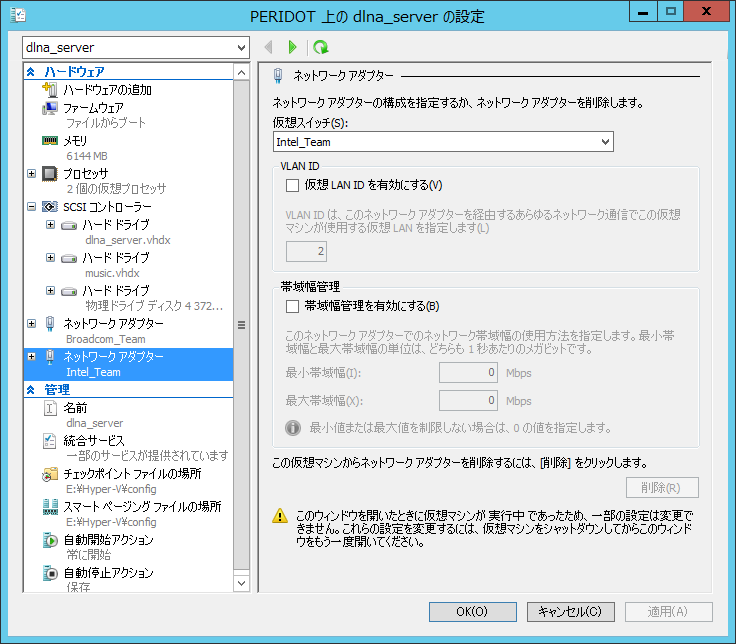Click the physical drive disk 4 icon
Viewport: 736px width, 644px height.
(69, 291)
